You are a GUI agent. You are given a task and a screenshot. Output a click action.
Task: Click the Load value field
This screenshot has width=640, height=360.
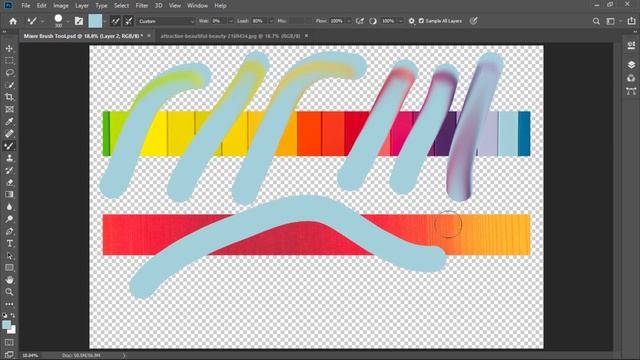click(259, 21)
